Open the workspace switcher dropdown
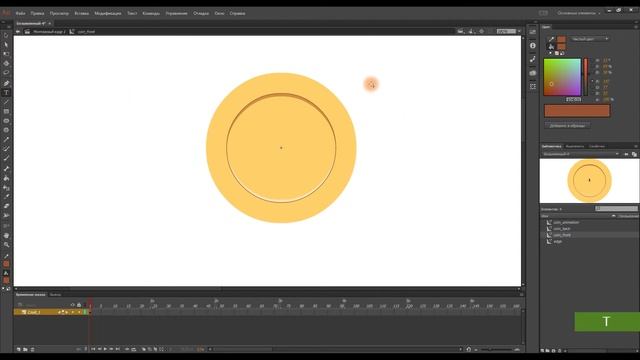 point(579,13)
